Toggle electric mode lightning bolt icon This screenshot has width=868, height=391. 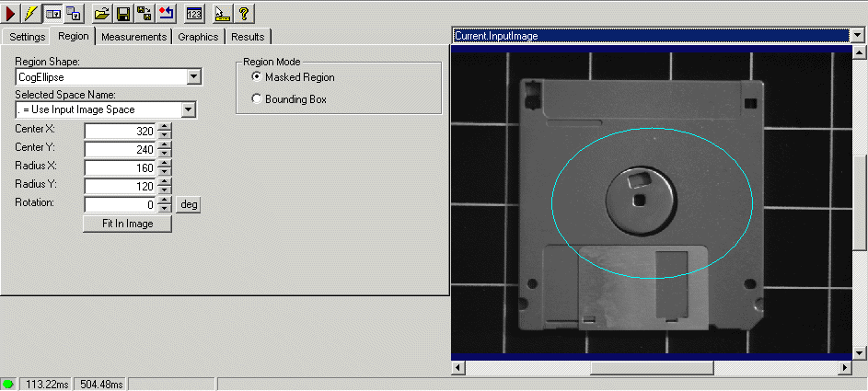(31, 13)
